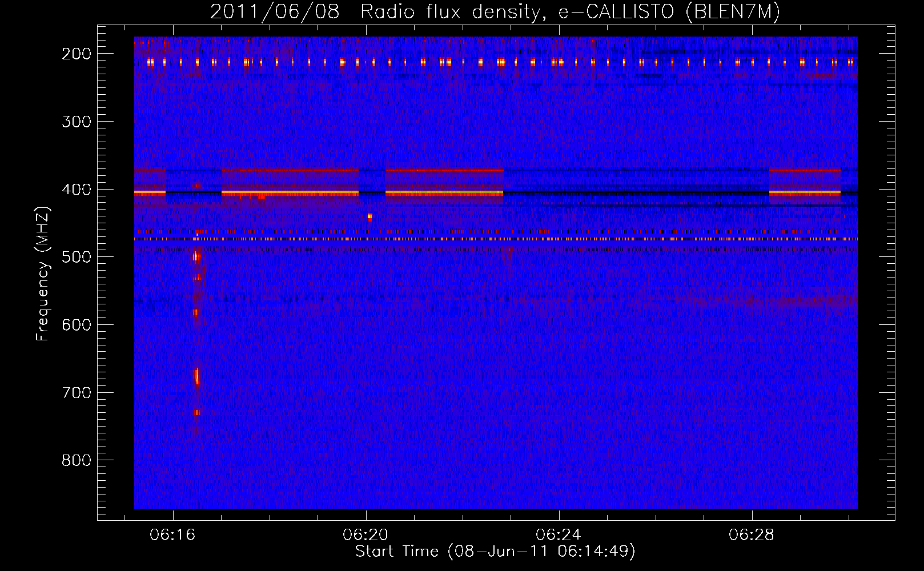Screen dimensions: 924x571
Task: Click the plot title '2011/06/08 Radio flux density, e-CALLISTO (BLEN7M)'
Action: pyautogui.click(x=495, y=11)
